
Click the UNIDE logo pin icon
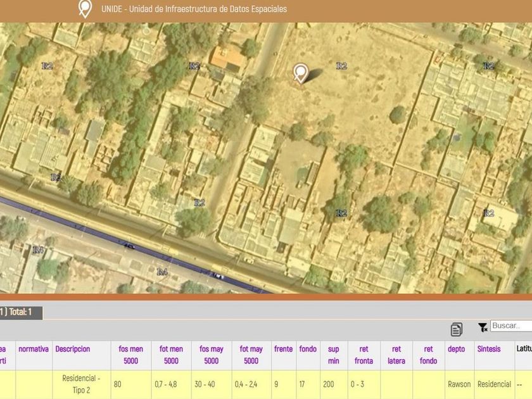(84, 9)
